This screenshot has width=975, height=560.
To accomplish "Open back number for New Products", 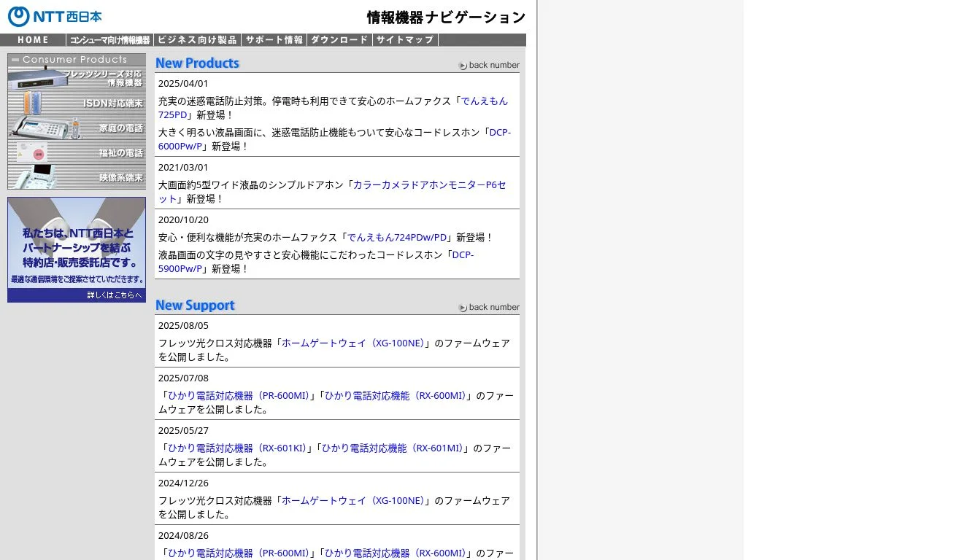I will pos(489,65).
